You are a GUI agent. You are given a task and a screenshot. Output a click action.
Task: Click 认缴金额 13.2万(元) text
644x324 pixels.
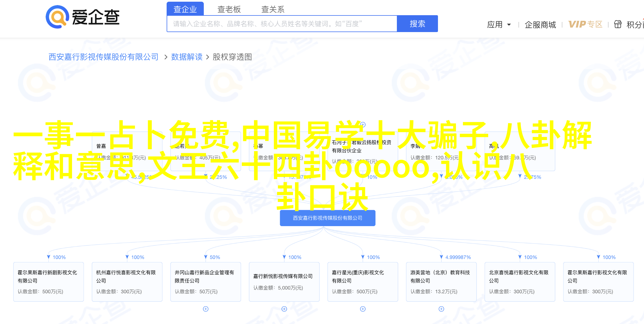(434, 292)
